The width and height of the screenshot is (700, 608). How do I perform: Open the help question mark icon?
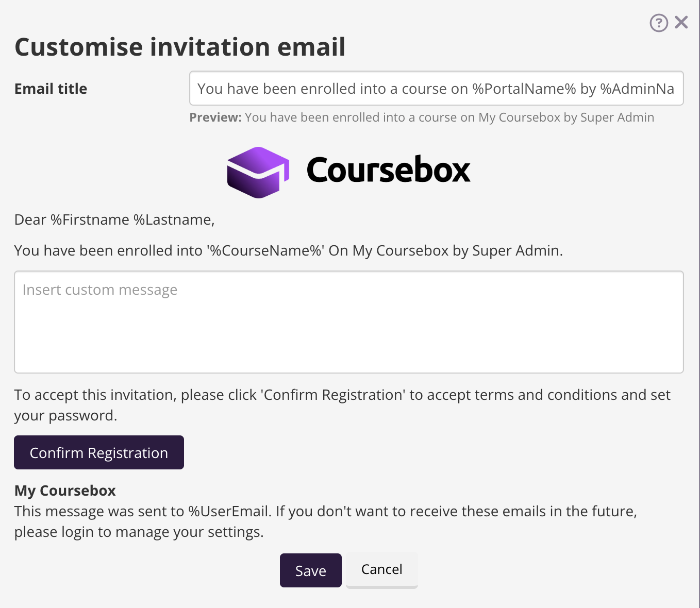point(658,23)
